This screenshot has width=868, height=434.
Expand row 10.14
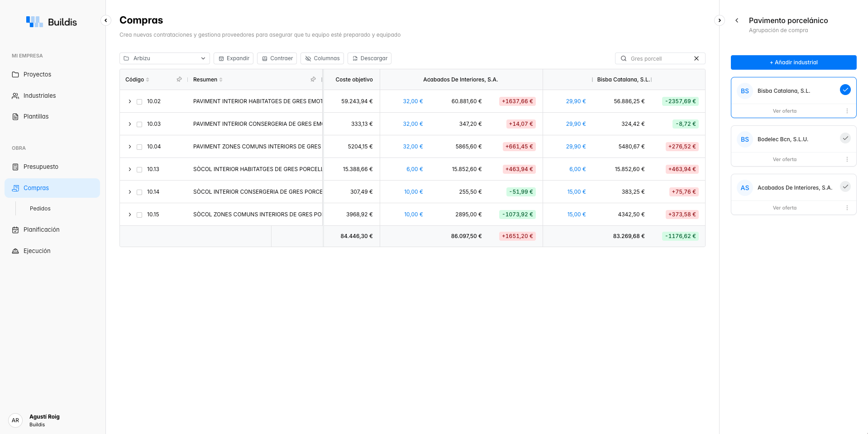(130, 192)
